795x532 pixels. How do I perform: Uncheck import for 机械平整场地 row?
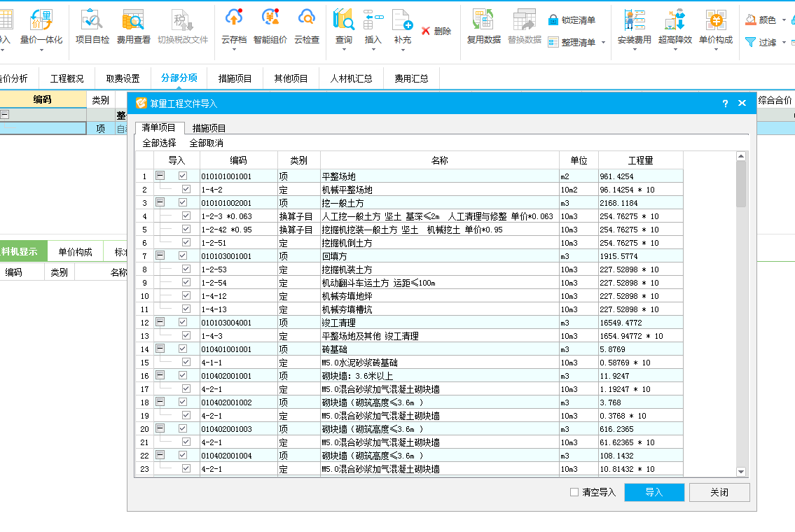(186, 189)
